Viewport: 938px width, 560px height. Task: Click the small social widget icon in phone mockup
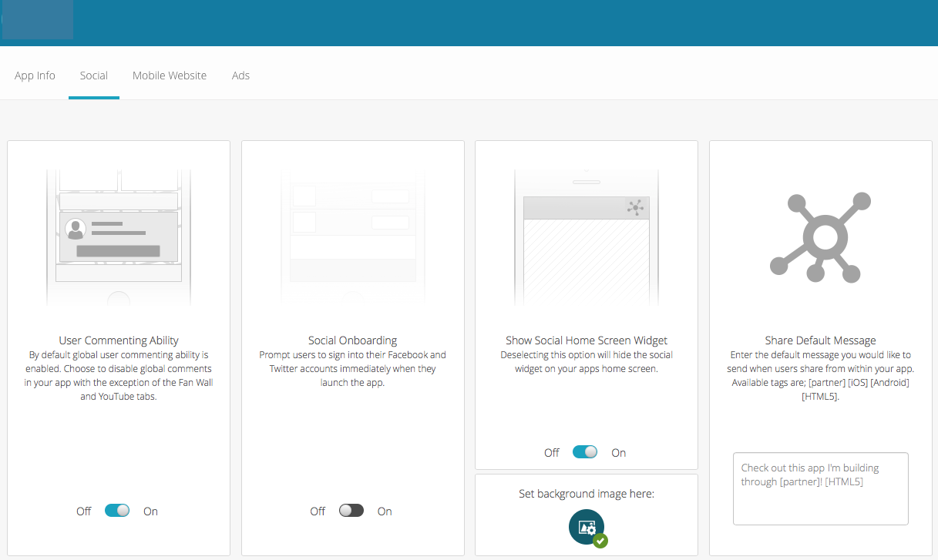[x=635, y=207]
